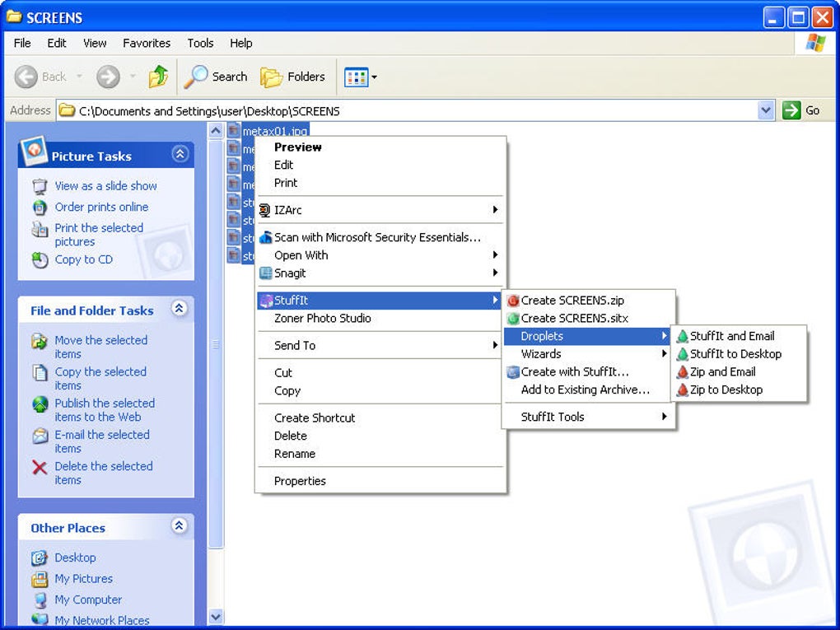Open the Back history dropdown arrow
Viewport: 840px width, 630px height.
[x=79, y=77]
